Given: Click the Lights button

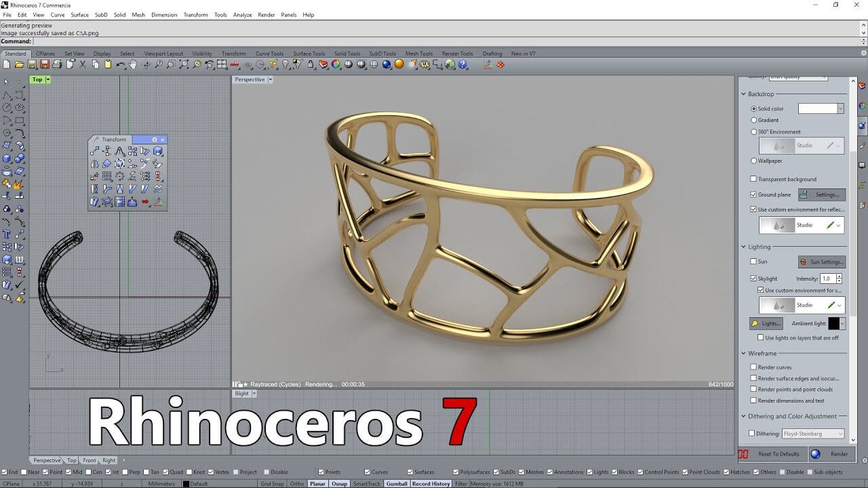Looking at the screenshot, I should (x=766, y=324).
